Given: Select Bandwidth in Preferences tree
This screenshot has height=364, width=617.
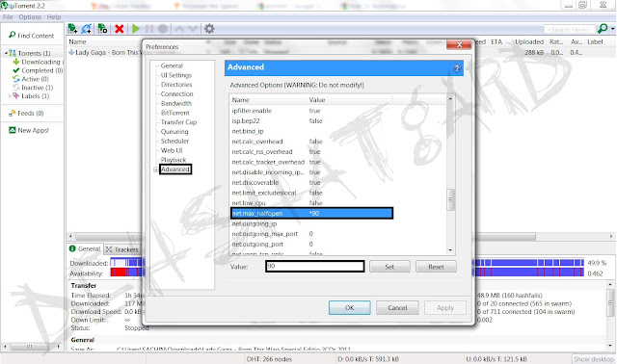Looking at the screenshot, I should pyautogui.click(x=175, y=103).
